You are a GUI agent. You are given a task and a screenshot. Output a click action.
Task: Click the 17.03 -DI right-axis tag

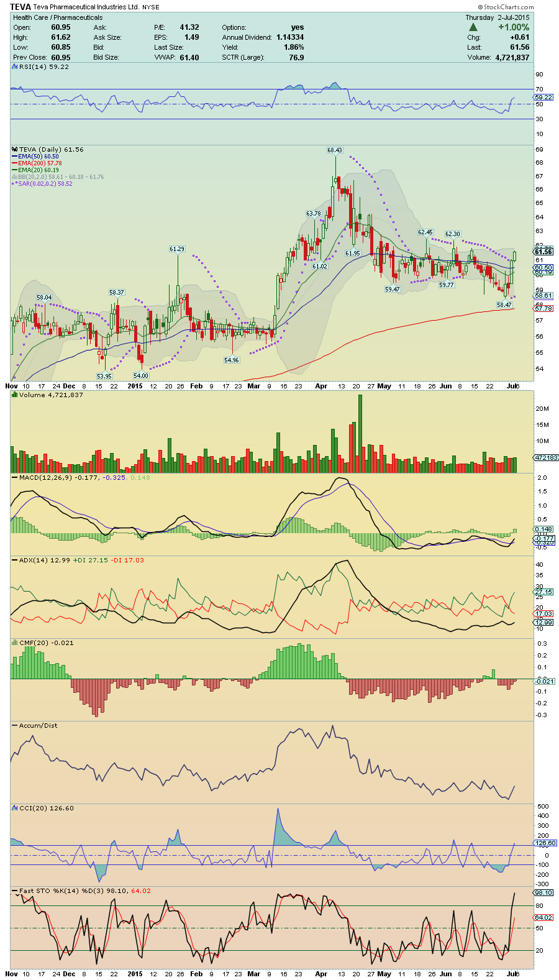tap(543, 614)
